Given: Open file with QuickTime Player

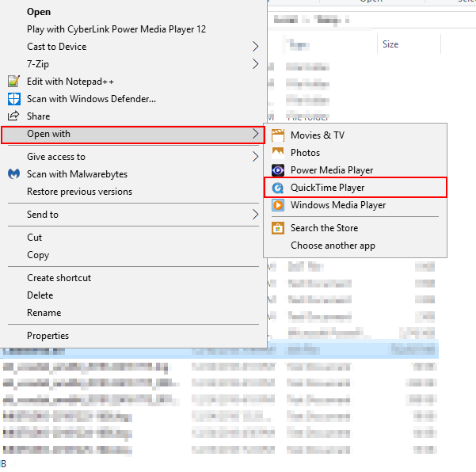Looking at the screenshot, I should 355,188.
